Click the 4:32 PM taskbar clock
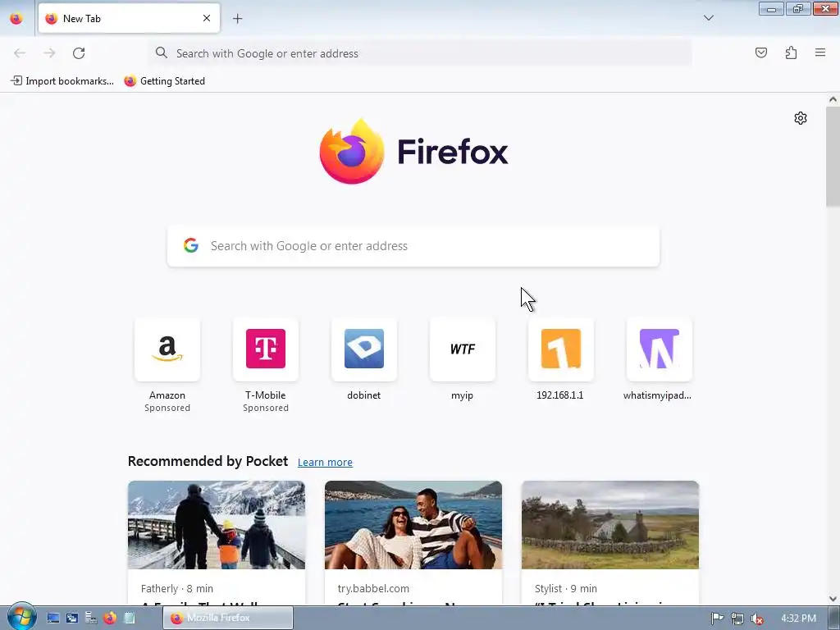 [799, 619]
